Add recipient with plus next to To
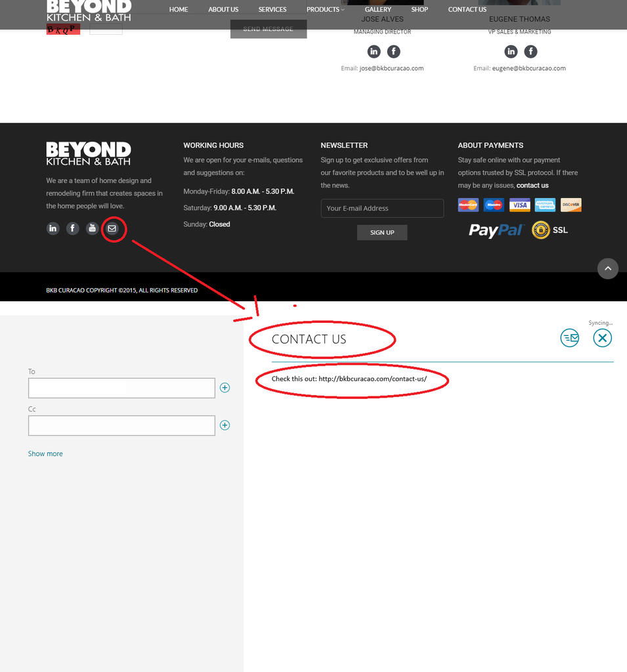This screenshot has height=672, width=627. (225, 388)
